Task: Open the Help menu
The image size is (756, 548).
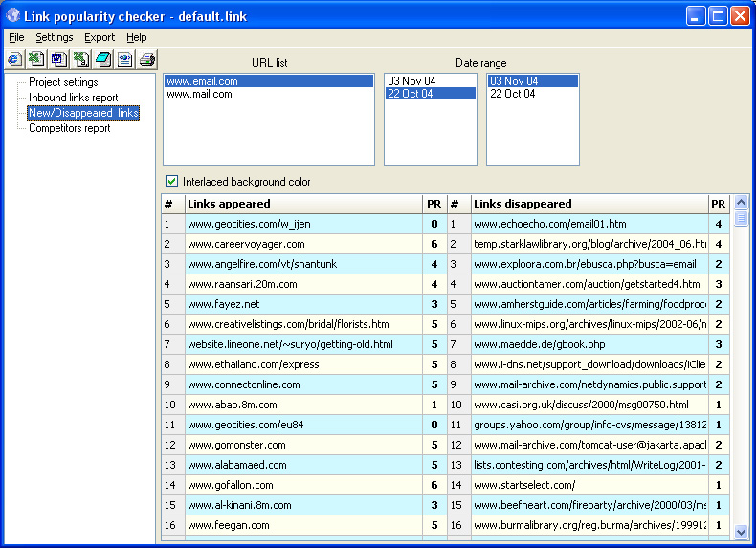Action: click(x=137, y=37)
